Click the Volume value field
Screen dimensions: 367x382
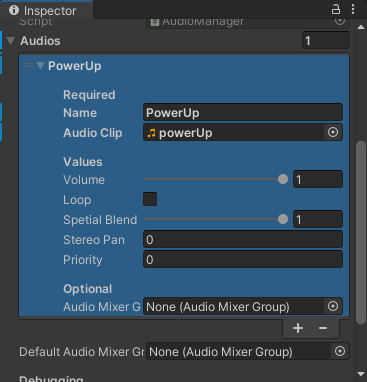pyautogui.click(x=318, y=179)
